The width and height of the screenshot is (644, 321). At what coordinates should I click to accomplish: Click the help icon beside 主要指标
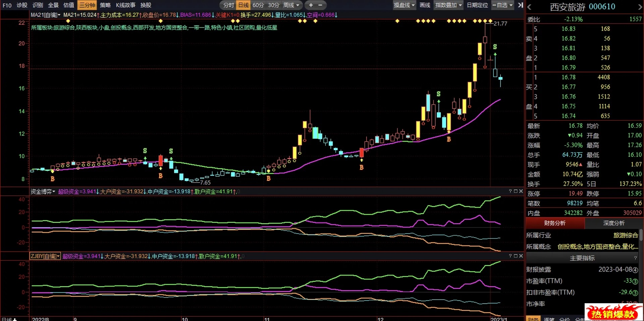(635, 258)
